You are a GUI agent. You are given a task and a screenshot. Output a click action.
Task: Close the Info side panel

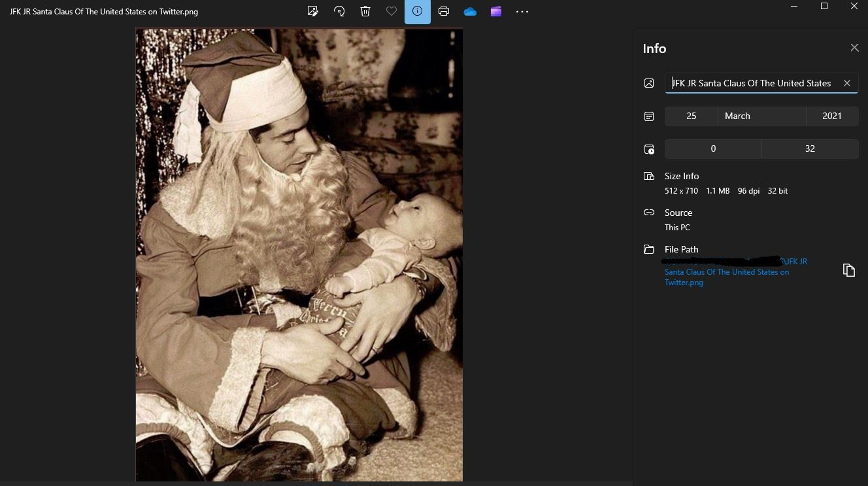pos(854,48)
